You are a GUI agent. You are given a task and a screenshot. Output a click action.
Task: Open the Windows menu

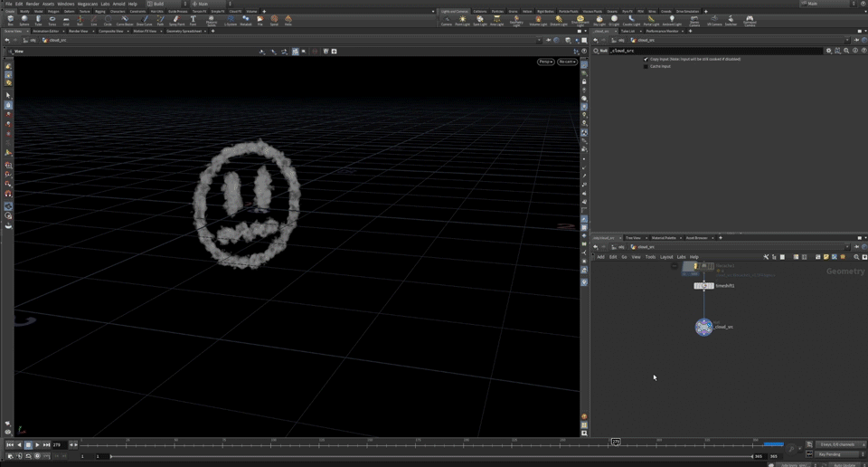[65, 4]
